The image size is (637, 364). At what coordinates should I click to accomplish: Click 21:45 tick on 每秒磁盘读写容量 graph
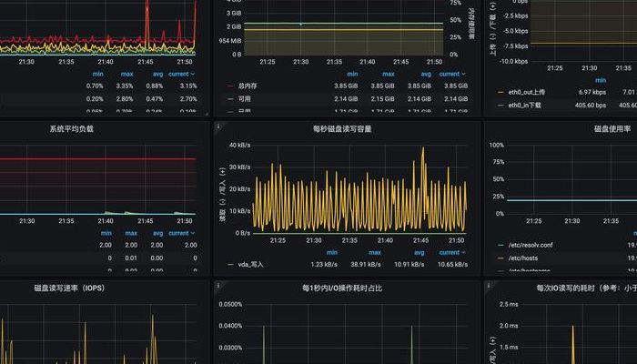click(420, 240)
